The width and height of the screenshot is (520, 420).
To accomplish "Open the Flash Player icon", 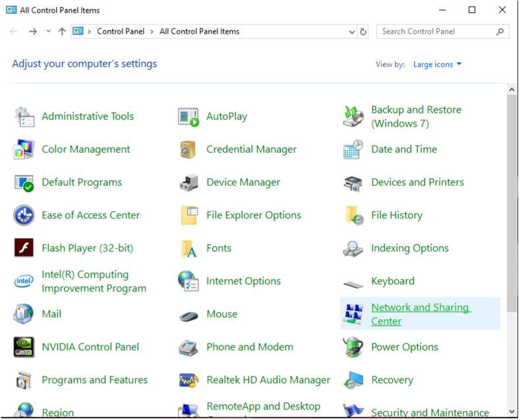I will (24, 248).
